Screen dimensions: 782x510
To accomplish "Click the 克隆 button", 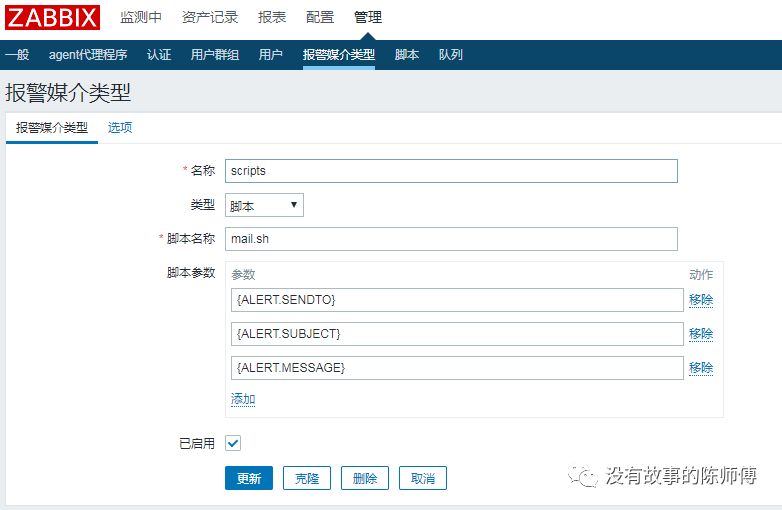I will click(307, 478).
